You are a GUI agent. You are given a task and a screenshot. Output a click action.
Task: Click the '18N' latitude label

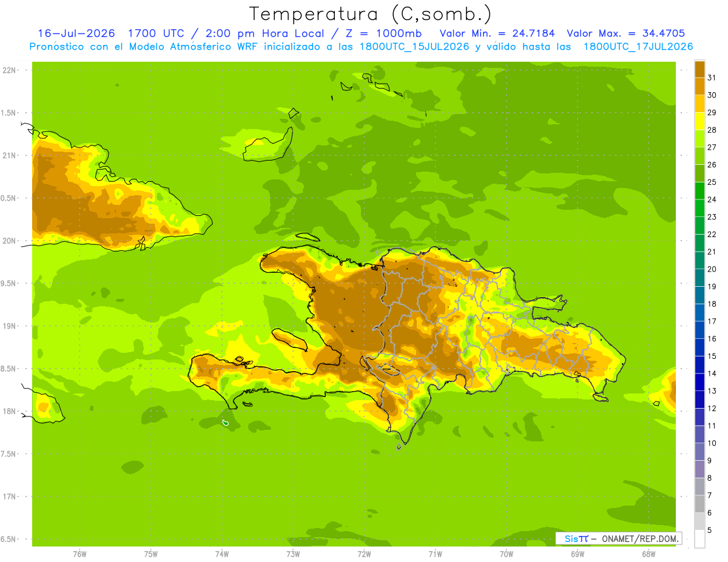tap(9, 412)
